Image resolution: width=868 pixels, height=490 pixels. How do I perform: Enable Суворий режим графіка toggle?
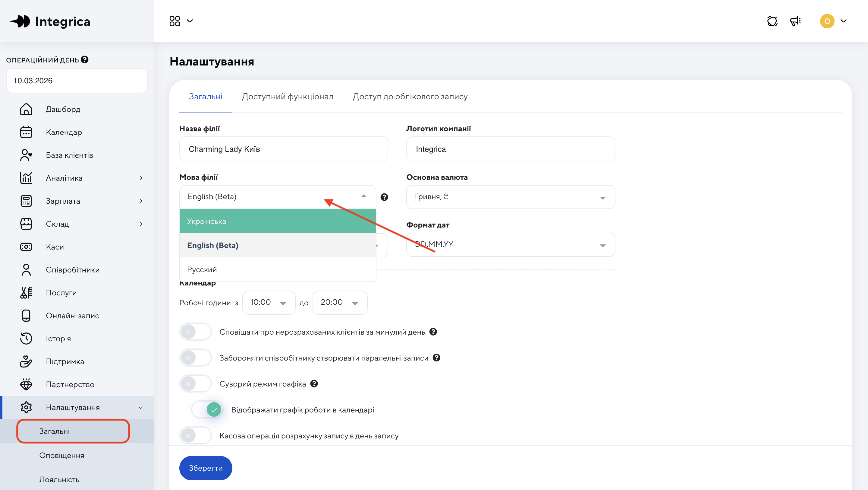pyautogui.click(x=195, y=384)
